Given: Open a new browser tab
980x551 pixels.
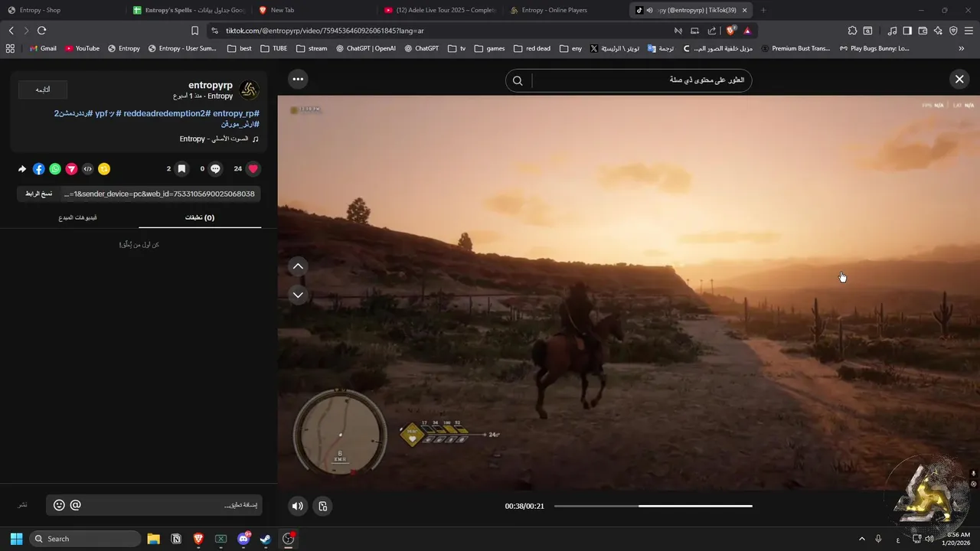Looking at the screenshot, I should 763,10.
